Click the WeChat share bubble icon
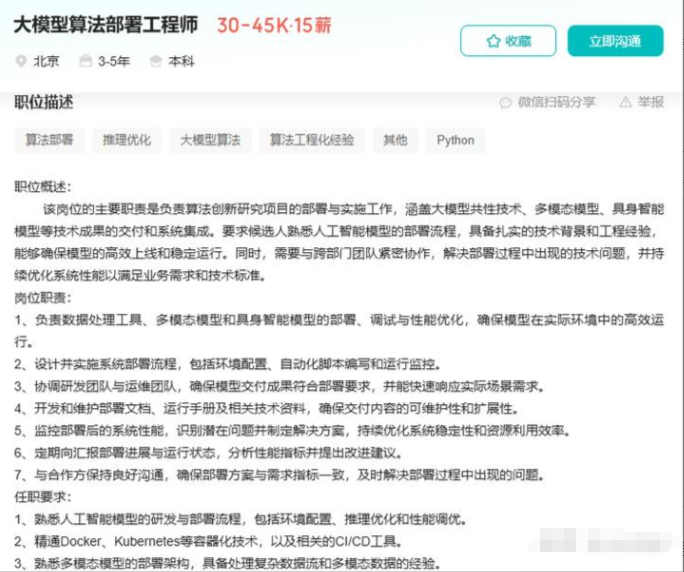Screen dimensions: 684x572 click(506, 103)
